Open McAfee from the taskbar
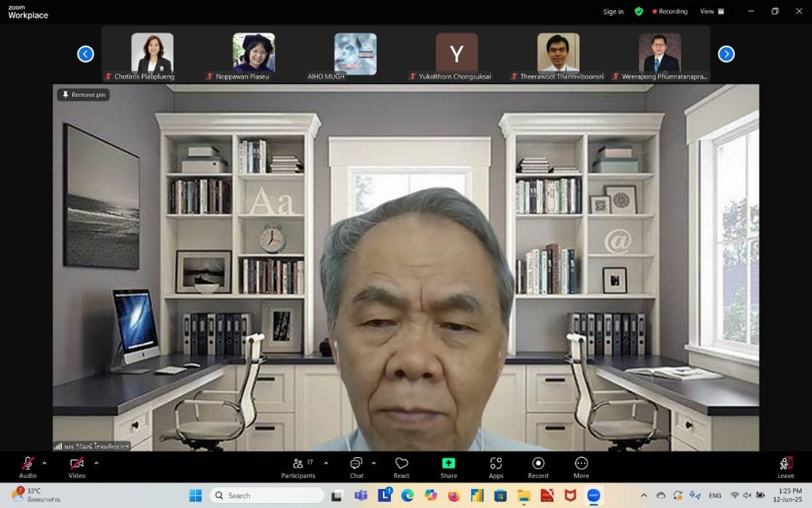 pyautogui.click(x=570, y=496)
